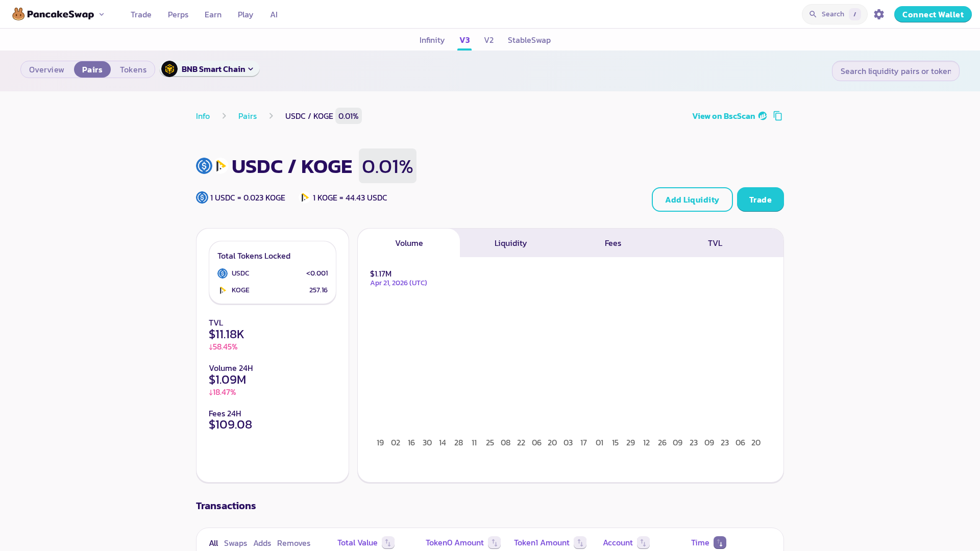Open the AI menu
Screen dimensions: 980x551
point(274,14)
